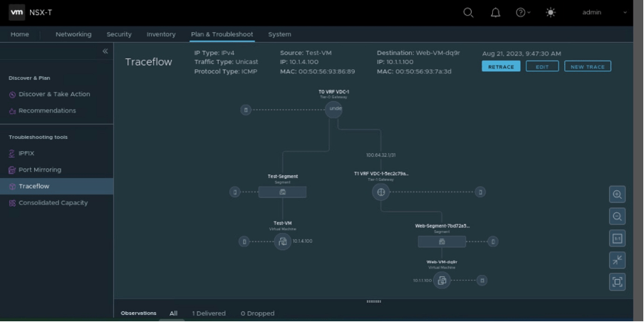
Task: Switch to the Networking tab
Action: 73,34
